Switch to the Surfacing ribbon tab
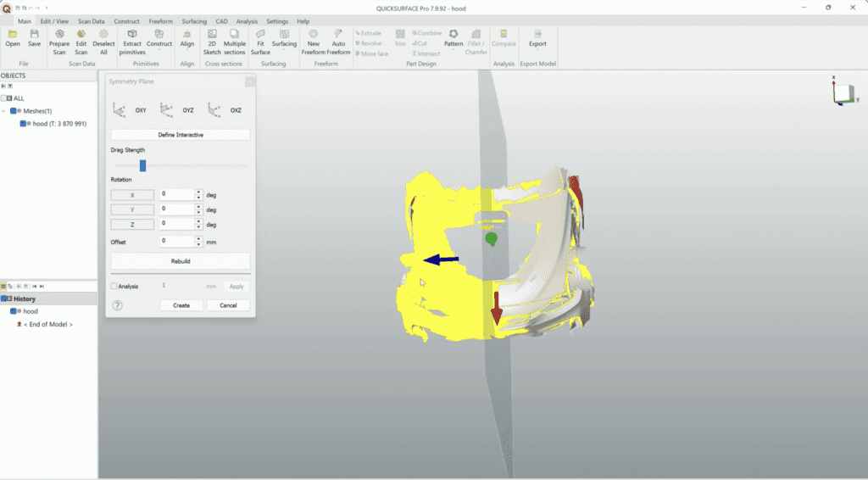Viewport: 868px width, 480px height. pos(194,21)
